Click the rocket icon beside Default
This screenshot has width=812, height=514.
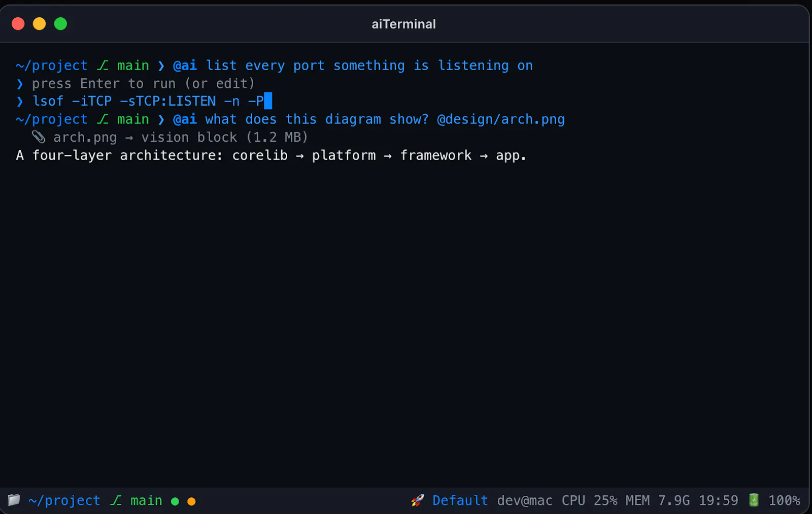pos(417,501)
